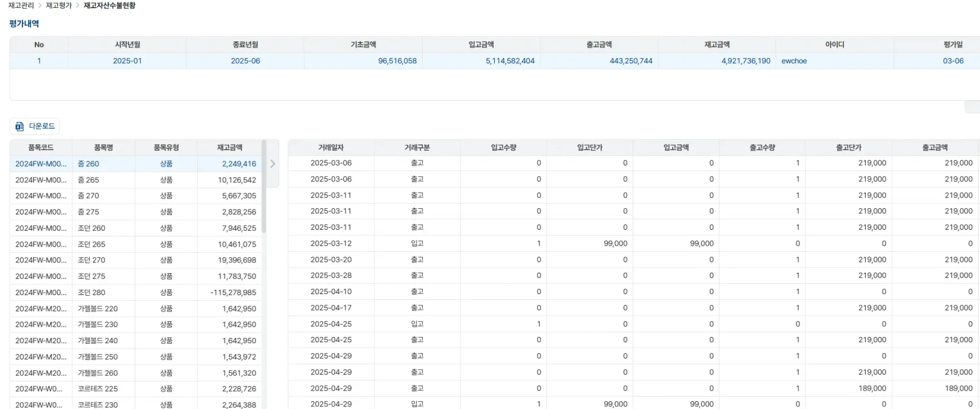This screenshot has height=409, width=980.
Task: Expand the item list panel chevron
Action: click(273, 164)
